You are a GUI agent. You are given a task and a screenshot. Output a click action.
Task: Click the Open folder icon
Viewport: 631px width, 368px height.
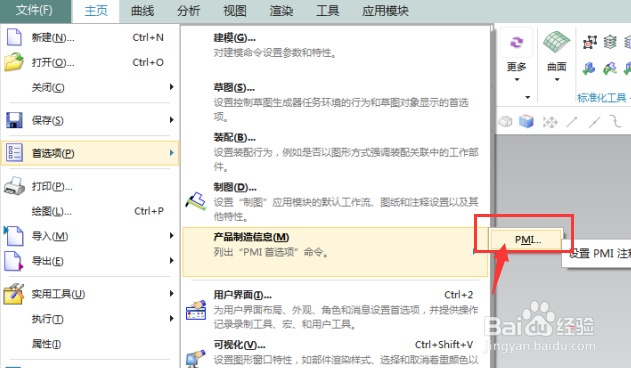pos(14,62)
